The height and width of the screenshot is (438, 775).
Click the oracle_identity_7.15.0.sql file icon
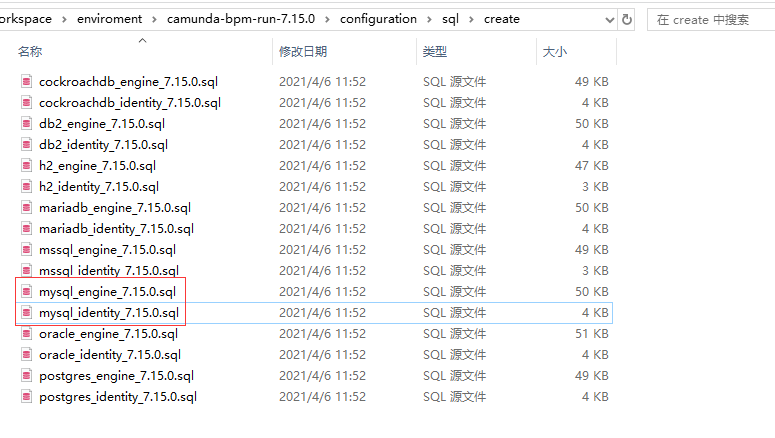(27, 354)
